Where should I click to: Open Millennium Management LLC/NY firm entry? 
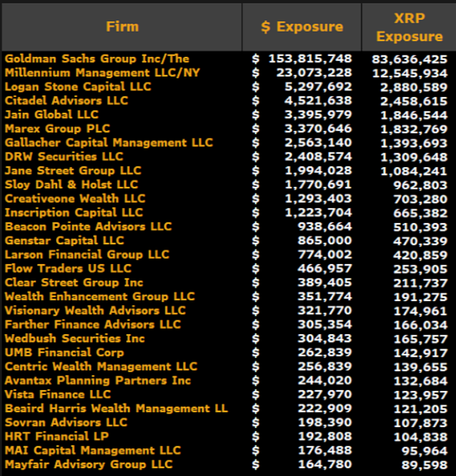tap(102, 73)
